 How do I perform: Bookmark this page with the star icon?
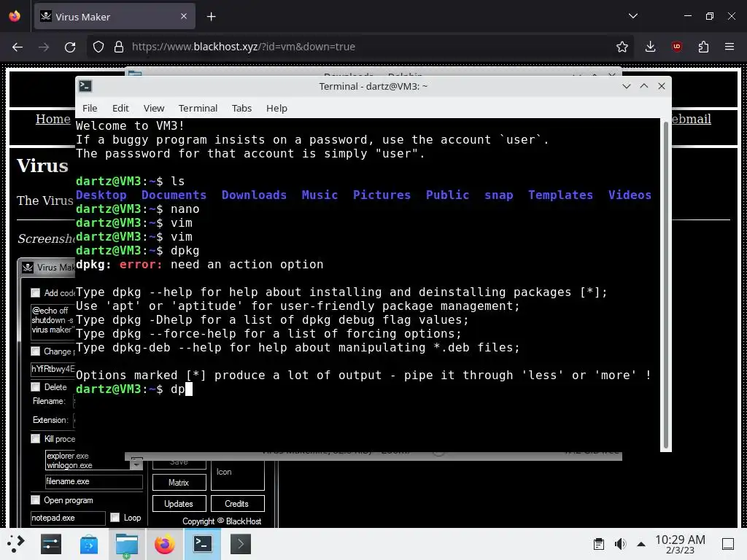622,47
